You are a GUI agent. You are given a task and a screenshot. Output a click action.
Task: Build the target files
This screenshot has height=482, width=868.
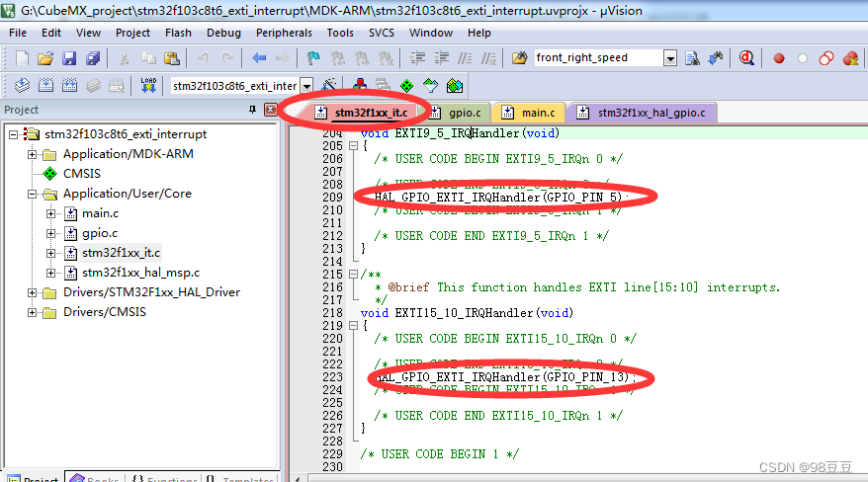coord(45,86)
